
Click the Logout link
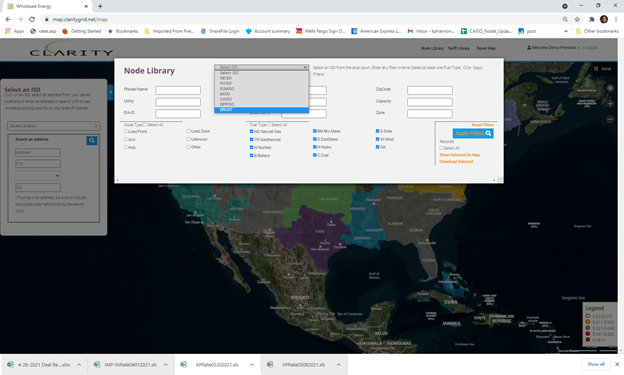click(591, 48)
